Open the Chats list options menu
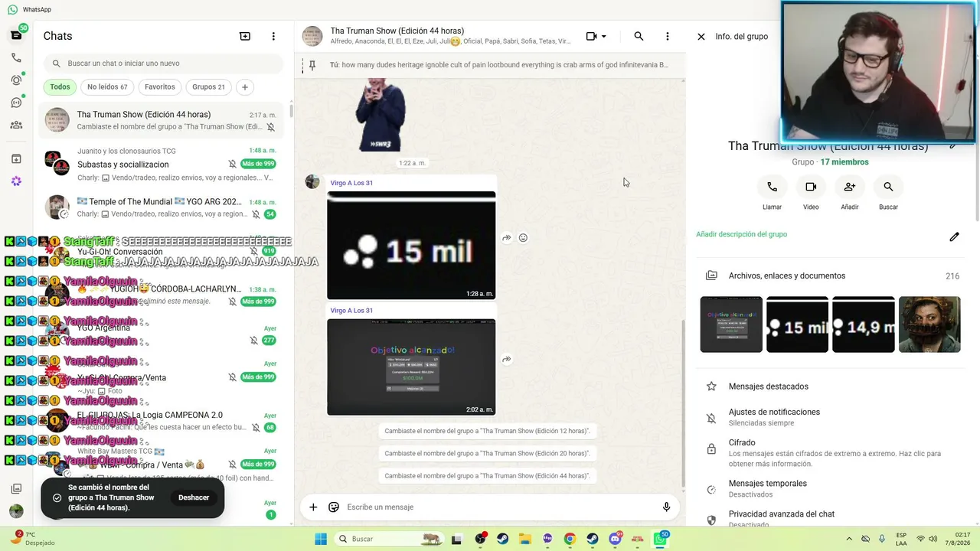Image resolution: width=980 pixels, height=551 pixels. click(x=273, y=36)
